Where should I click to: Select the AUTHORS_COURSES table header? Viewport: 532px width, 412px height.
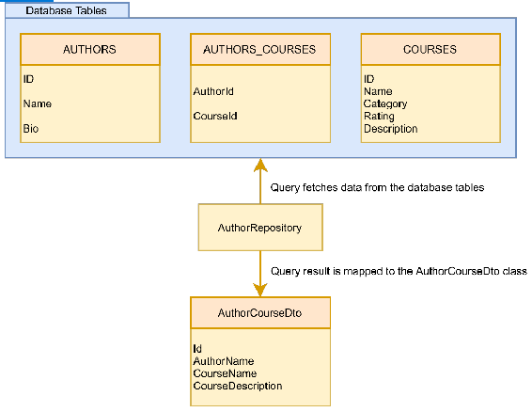coord(260,49)
